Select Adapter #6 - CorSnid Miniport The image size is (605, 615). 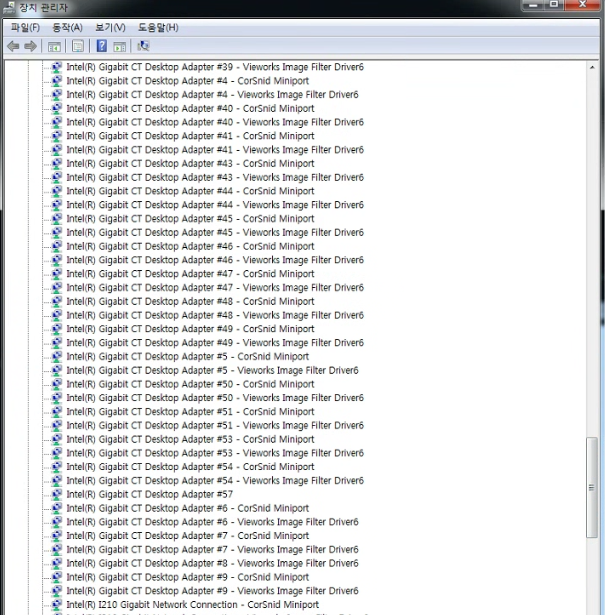[x=187, y=508]
